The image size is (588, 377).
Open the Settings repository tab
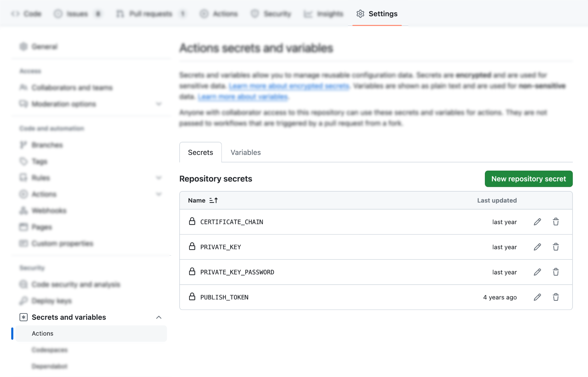tap(382, 14)
